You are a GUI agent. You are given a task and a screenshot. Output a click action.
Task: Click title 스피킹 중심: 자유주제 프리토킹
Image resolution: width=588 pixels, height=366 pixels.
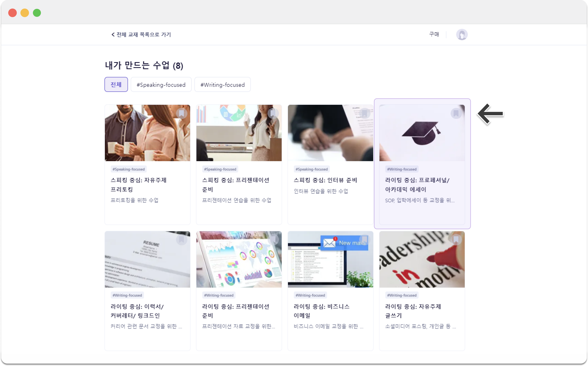click(139, 185)
